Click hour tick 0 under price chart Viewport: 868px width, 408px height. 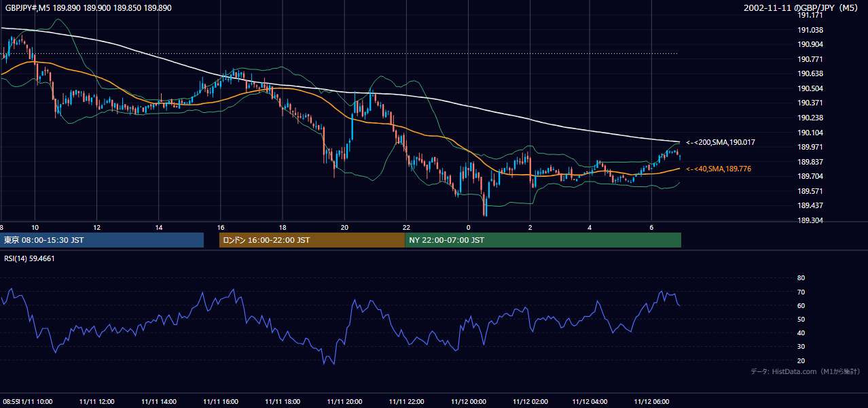point(469,227)
